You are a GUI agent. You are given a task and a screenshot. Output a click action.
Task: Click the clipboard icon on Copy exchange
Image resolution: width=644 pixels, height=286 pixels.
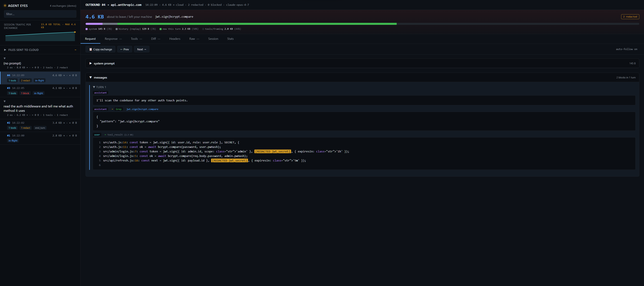click(90, 49)
